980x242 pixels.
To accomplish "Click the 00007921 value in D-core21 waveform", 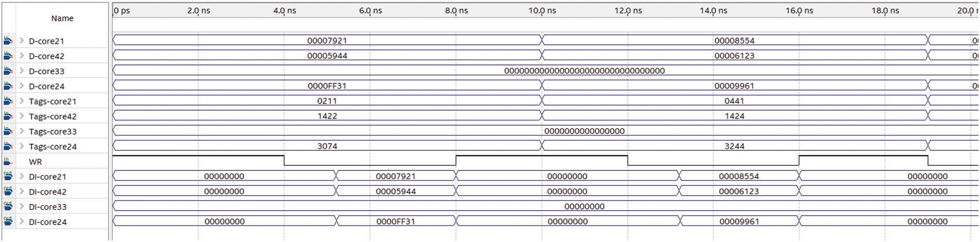I will pos(327,41).
